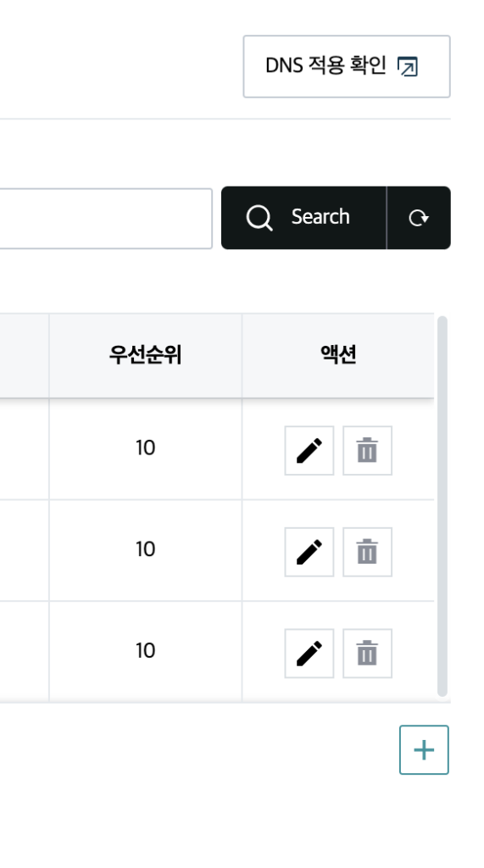Focus the search text input field
The width and height of the screenshot is (484, 868).
(x=106, y=218)
